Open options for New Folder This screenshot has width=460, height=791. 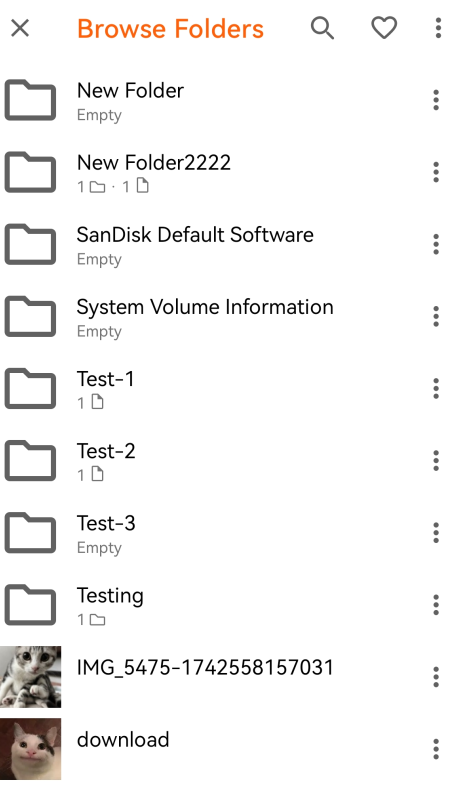[x=436, y=100]
